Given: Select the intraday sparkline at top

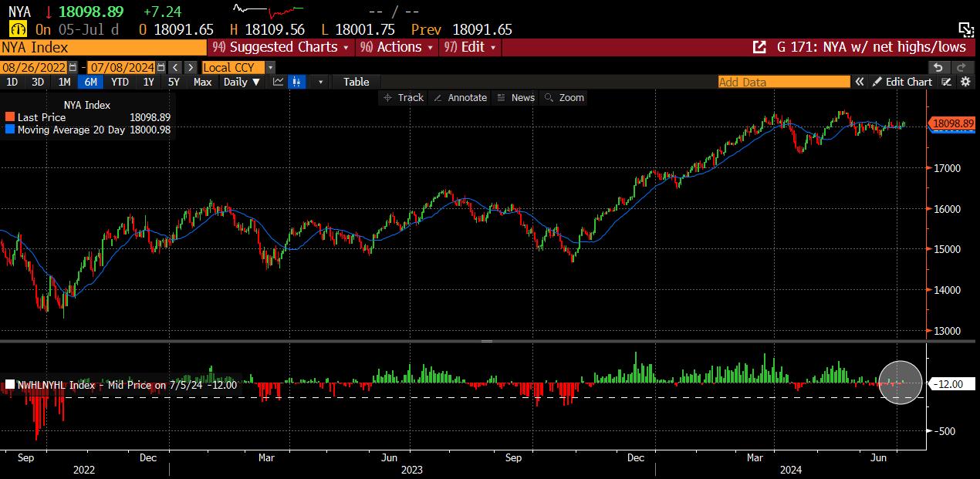Looking at the screenshot, I should [268, 10].
